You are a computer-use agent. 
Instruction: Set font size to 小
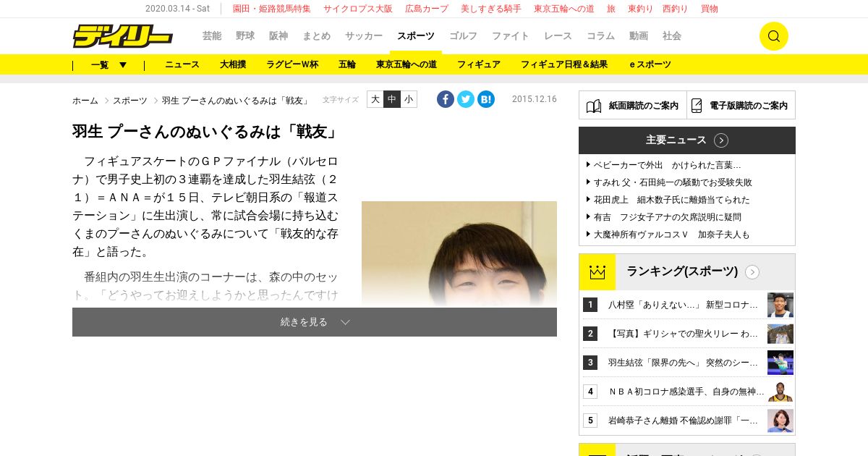tap(409, 99)
